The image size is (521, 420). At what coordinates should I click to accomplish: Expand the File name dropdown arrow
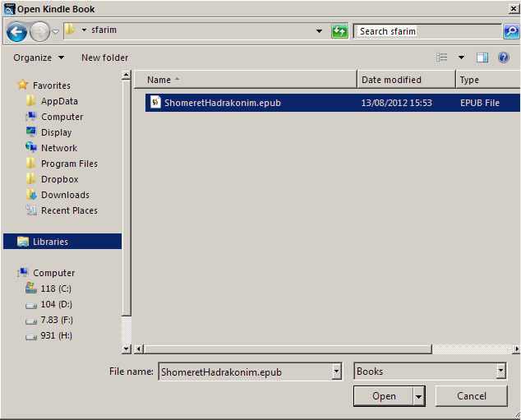click(x=336, y=372)
